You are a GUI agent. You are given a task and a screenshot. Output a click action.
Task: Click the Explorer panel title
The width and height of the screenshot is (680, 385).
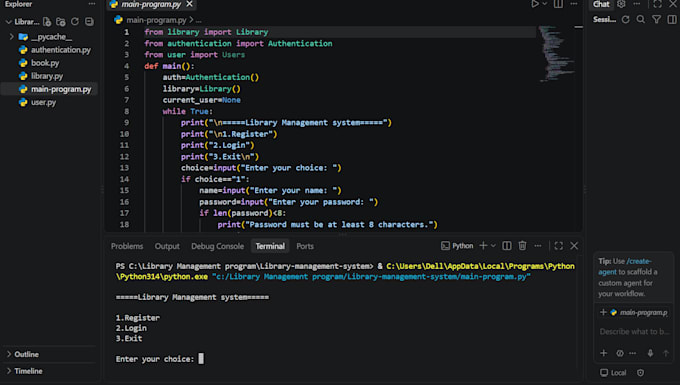tap(18, 4)
